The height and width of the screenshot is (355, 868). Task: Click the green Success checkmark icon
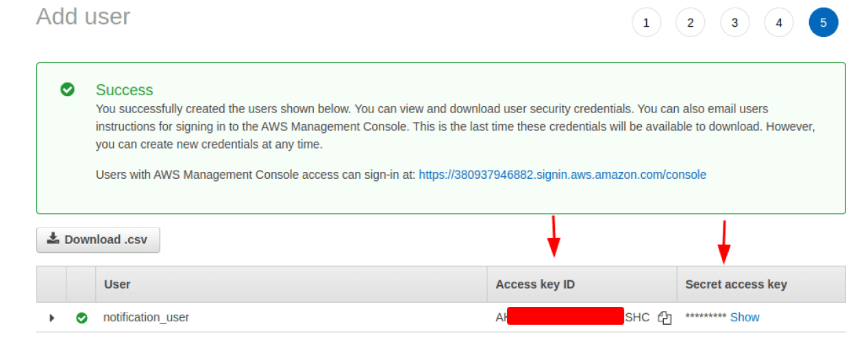(67, 89)
